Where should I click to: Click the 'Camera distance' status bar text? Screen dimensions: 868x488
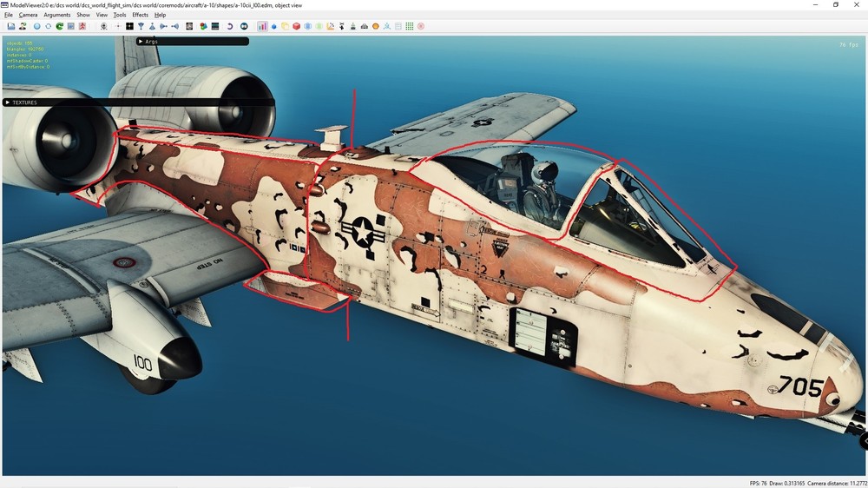click(x=837, y=484)
